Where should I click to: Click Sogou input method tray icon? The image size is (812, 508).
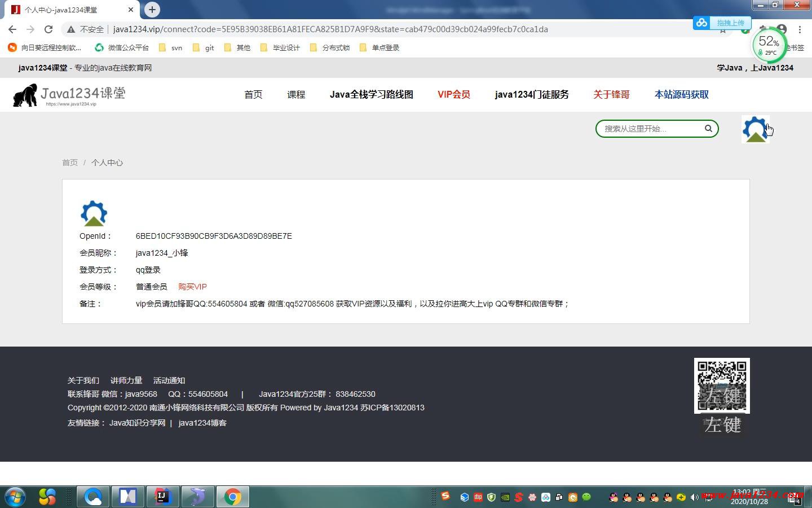tap(445, 496)
